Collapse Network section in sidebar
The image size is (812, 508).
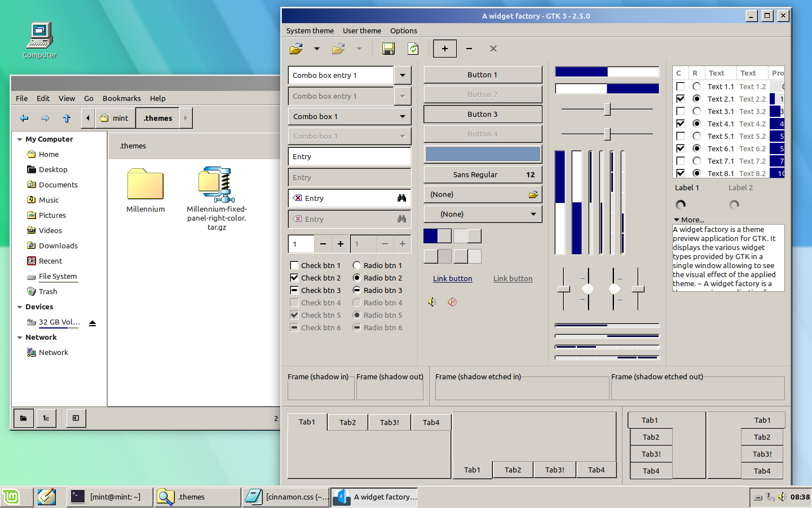click(x=20, y=338)
